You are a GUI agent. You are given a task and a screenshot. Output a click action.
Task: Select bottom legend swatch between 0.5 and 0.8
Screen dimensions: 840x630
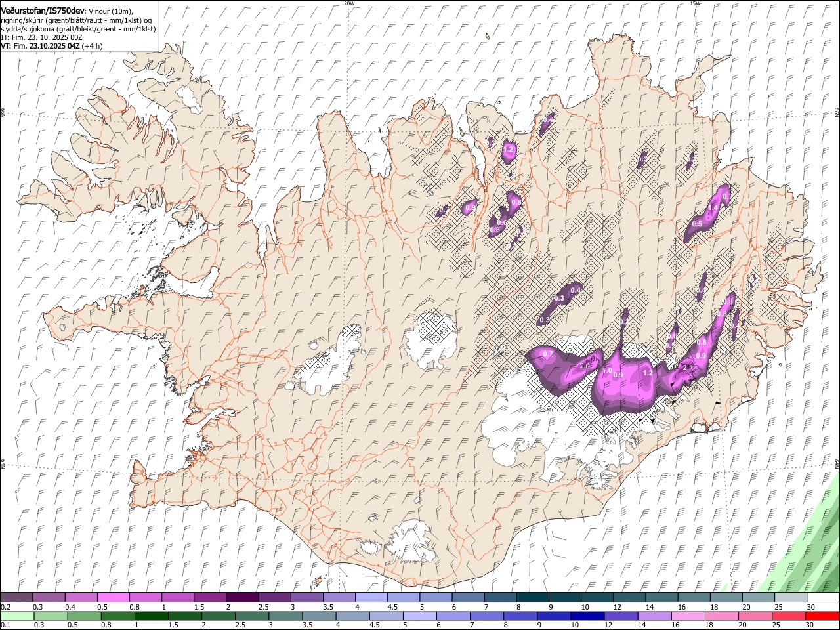pyautogui.click(x=83, y=616)
